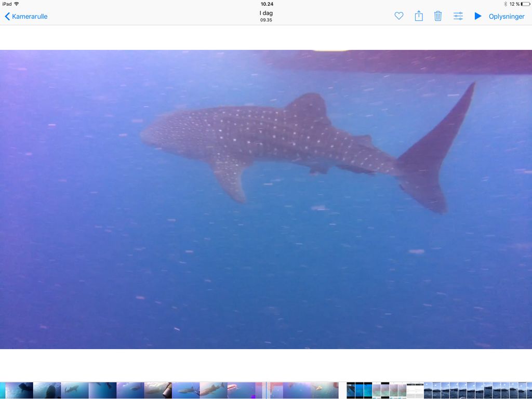Tap the Wi-Fi status icon
Viewport: 532px width, 399px height.
pyautogui.click(x=17, y=4)
